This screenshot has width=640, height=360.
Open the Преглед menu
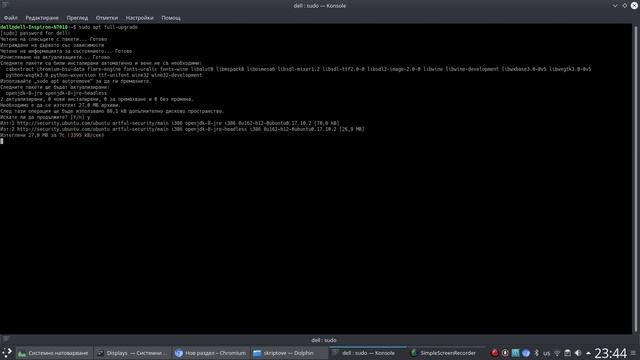77,18
